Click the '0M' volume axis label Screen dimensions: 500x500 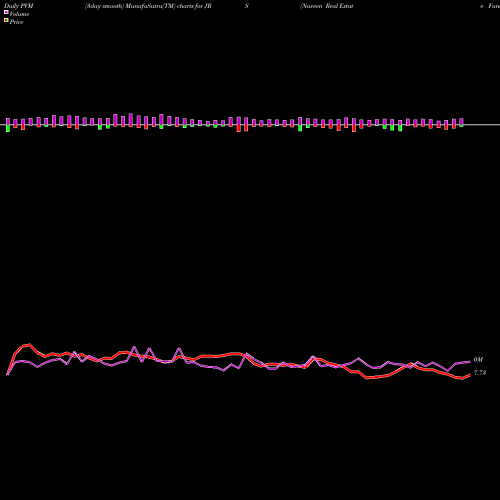(x=478, y=360)
